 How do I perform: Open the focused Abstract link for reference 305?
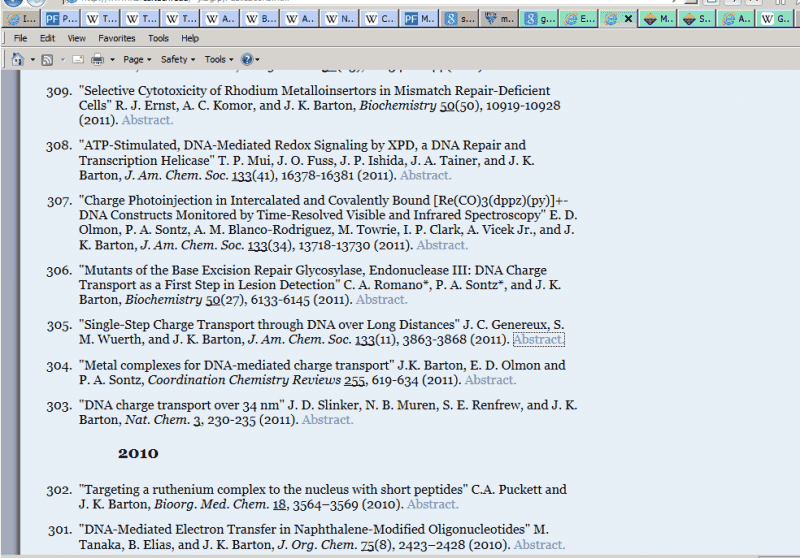539,340
